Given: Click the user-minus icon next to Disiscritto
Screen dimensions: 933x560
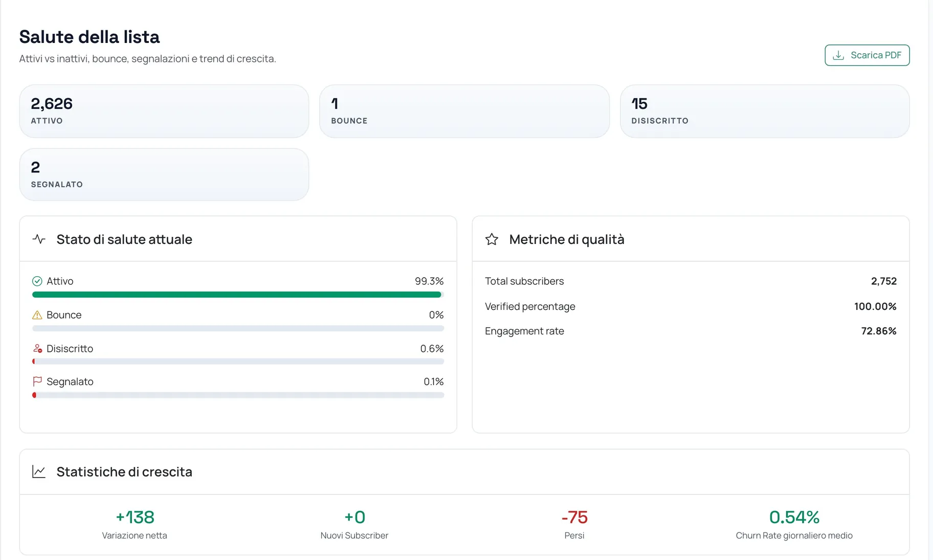Looking at the screenshot, I should tap(37, 348).
